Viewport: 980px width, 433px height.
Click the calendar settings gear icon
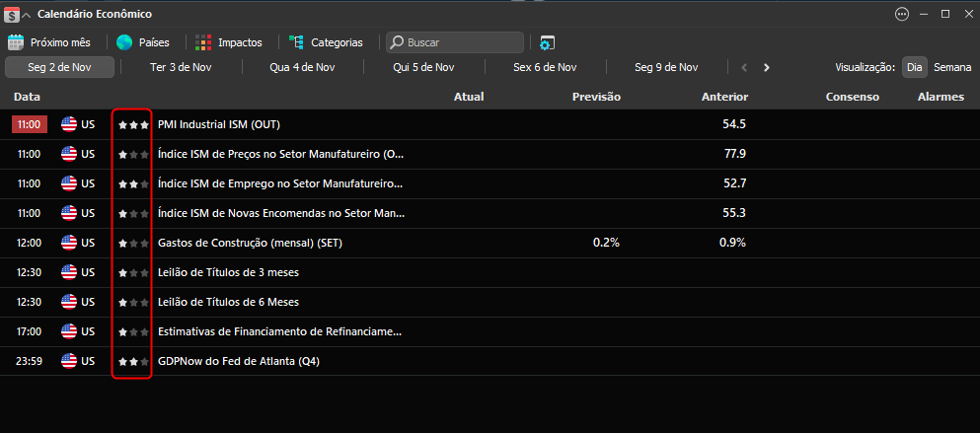click(548, 42)
